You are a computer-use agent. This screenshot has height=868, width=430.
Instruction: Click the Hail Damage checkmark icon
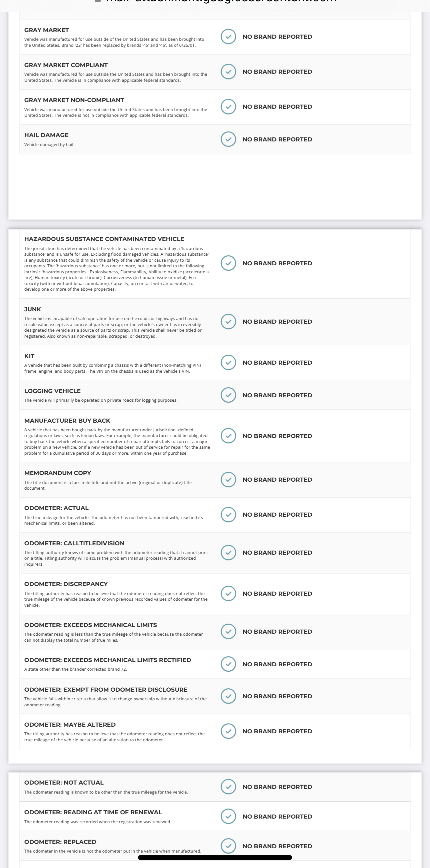click(228, 139)
